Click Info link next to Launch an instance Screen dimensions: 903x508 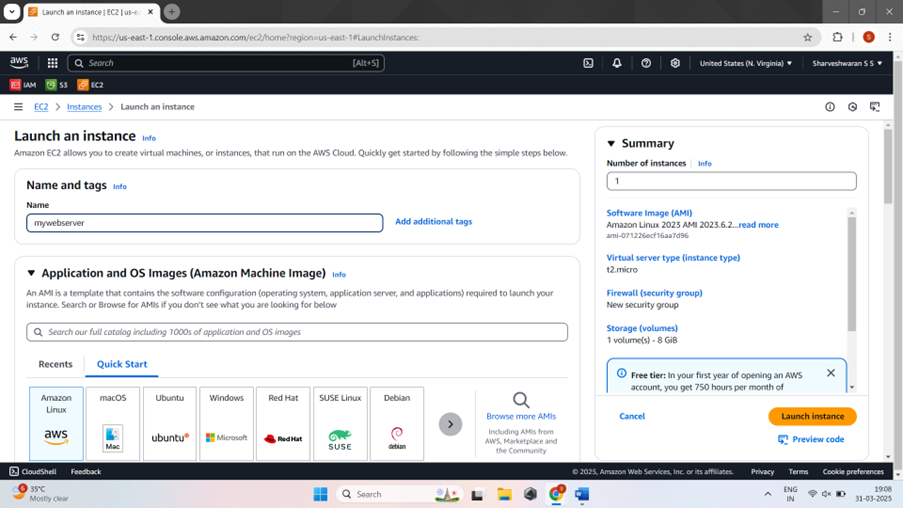coord(149,138)
